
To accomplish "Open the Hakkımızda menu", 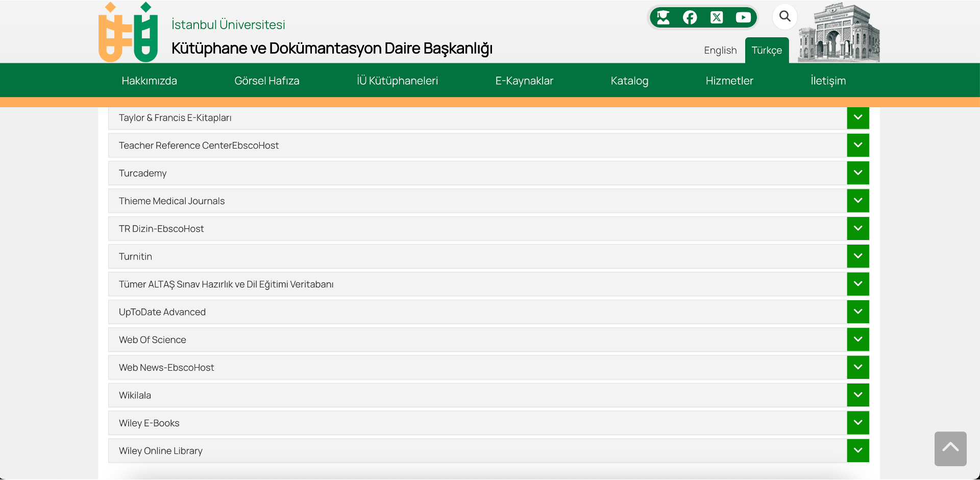I will 149,81.
